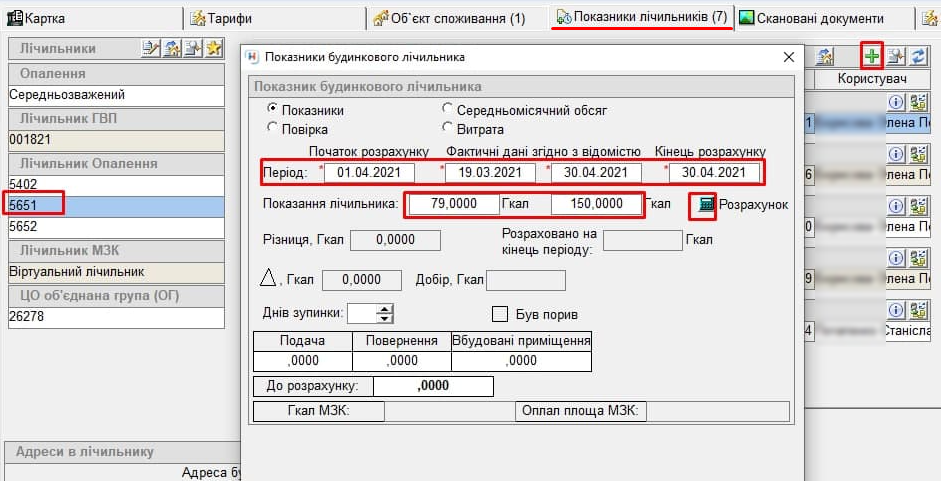Screen dimensions: 941x481
Task: Click the first edit icon in Лічильники header
Action: pyautogui.click(x=151, y=49)
